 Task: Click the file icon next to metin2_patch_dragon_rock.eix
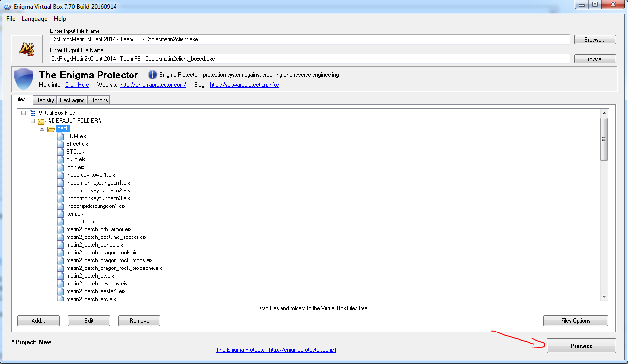pos(60,253)
